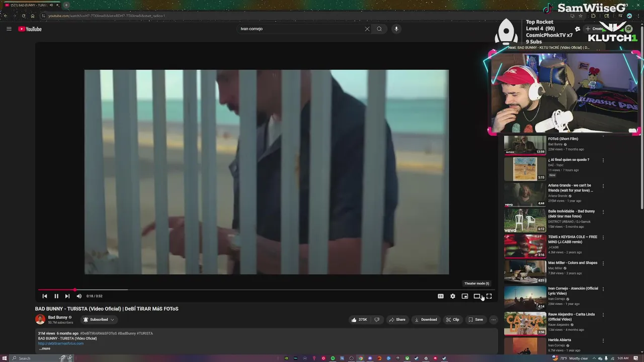Open options for Rauw Alejandro Carita Linda
Screen dimensions: 644x362
[603, 315]
